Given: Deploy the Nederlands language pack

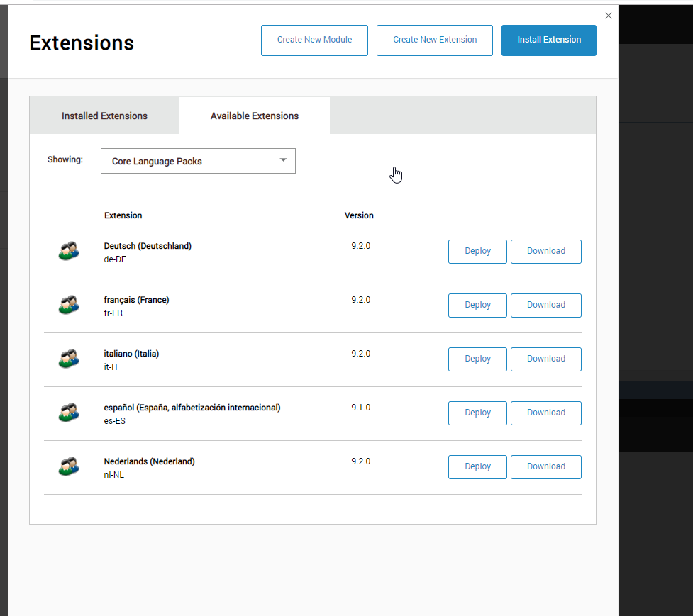Looking at the screenshot, I should click(477, 466).
